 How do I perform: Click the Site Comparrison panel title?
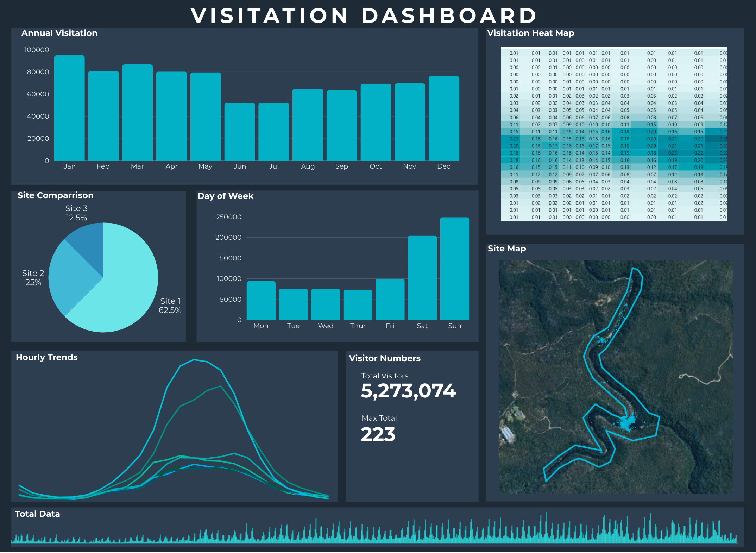point(56,195)
